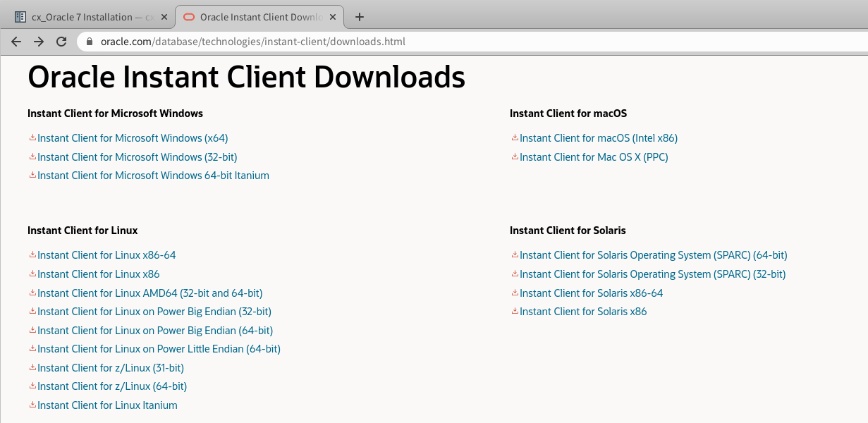Viewport: 868px width, 423px height.
Task: Reload the page with the refresh icon
Action: [61, 42]
